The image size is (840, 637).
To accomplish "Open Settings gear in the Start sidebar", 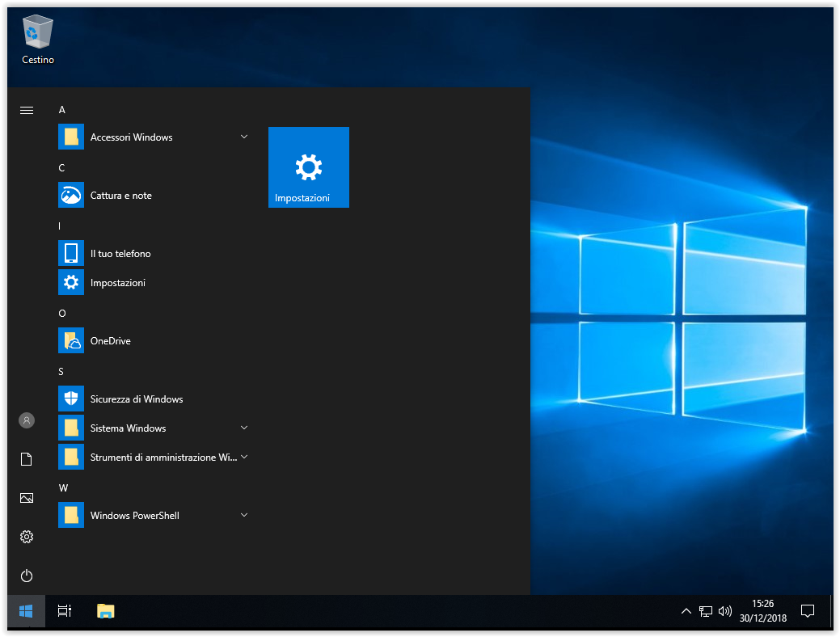I will point(26,537).
